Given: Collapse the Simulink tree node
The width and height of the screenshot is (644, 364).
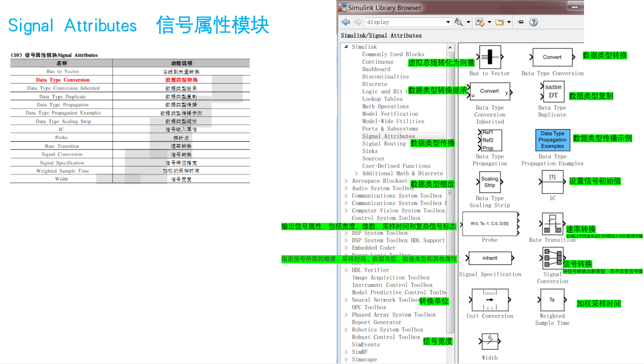Looking at the screenshot, I should pyautogui.click(x=346, y=46).
